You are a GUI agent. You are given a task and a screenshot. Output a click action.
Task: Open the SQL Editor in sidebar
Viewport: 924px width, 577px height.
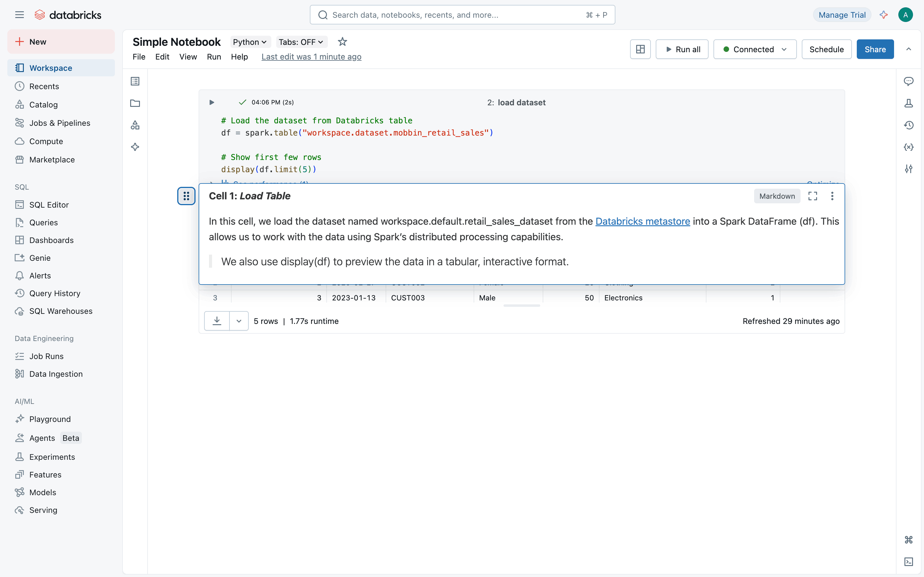pos(49,205)
